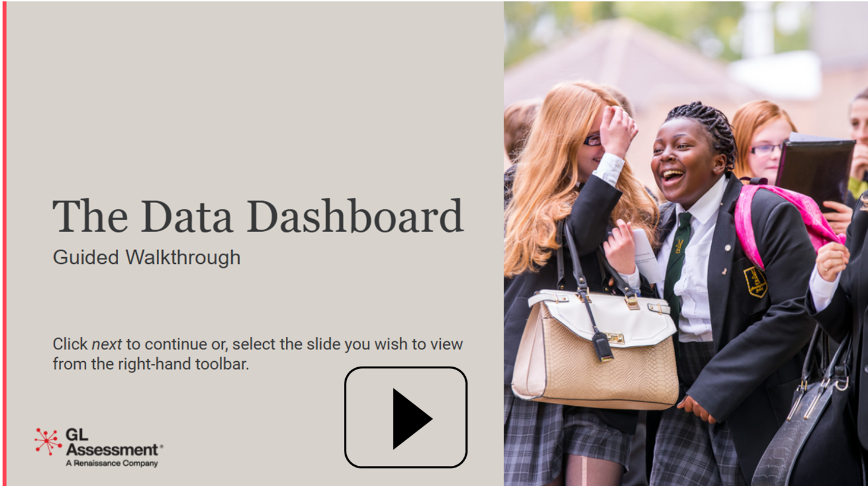Click the 'right-hand toolbar' instruction line
868x486 pixels.
coord(151,364)
